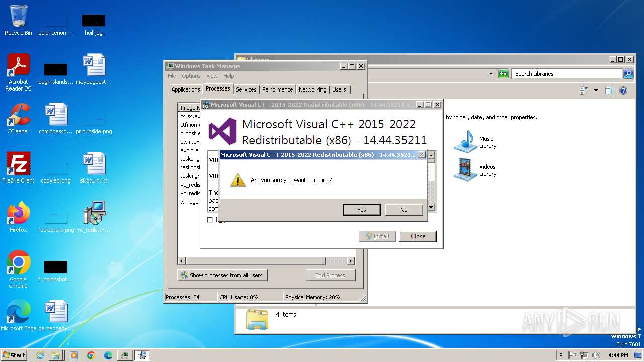Switch to the Performance tab in Task Manager
The width and height of the screenshot is (644, 362).
click(277, 89)
